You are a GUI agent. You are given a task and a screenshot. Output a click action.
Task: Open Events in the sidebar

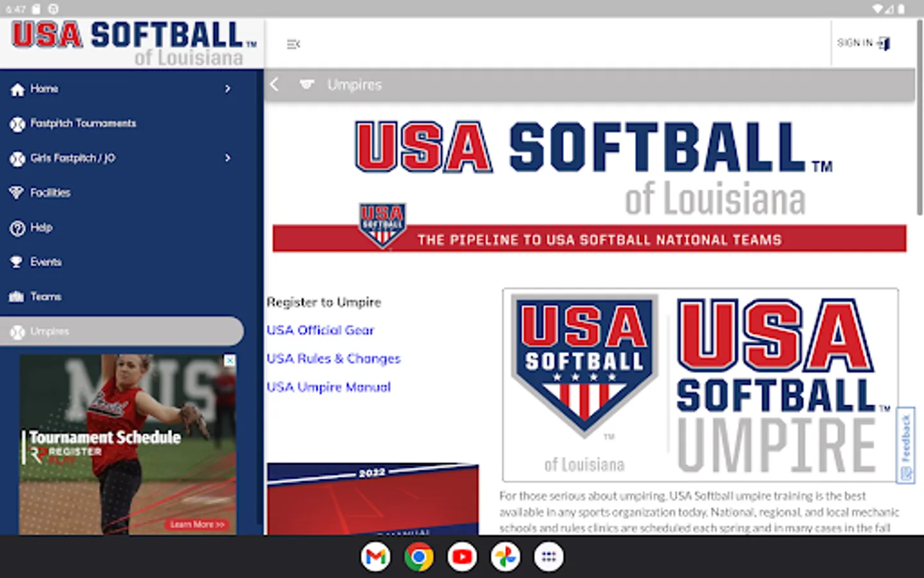click(x=122, y=262)
